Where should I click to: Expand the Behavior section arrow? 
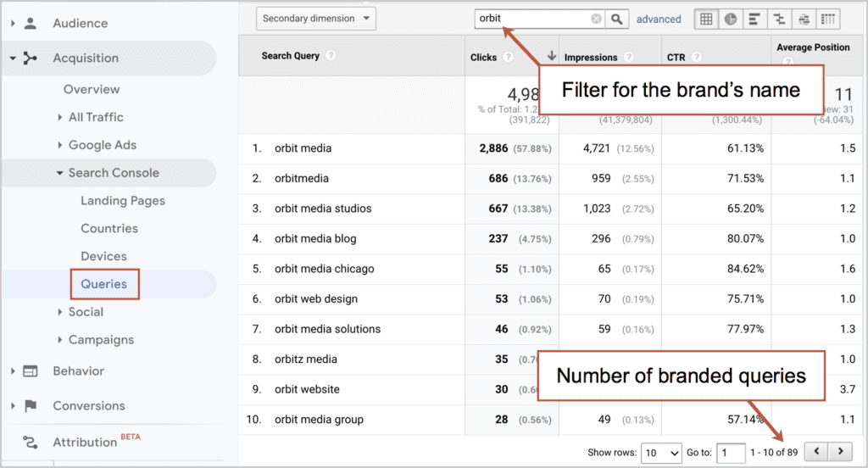(13, 371)
